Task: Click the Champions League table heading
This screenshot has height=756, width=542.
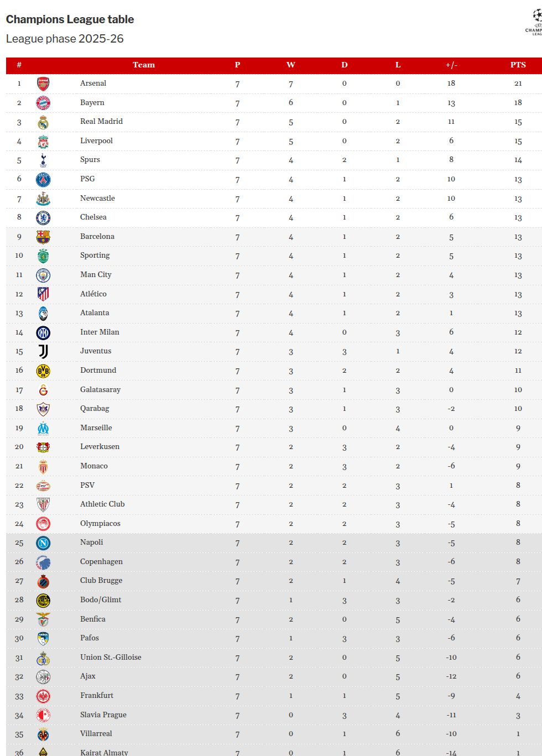Action: tap(70, 19)
